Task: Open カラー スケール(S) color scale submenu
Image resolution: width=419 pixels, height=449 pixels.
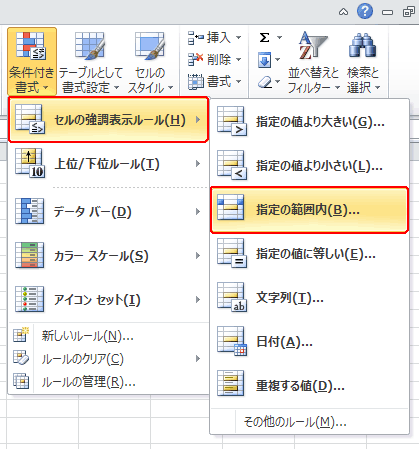Action: tap(108, 256)
